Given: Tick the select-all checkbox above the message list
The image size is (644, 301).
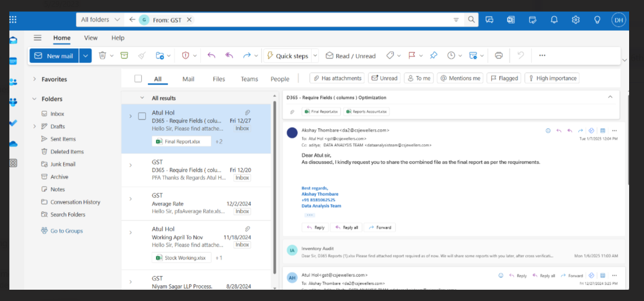Looking at the screenshot, I should [x=138, y=78].
